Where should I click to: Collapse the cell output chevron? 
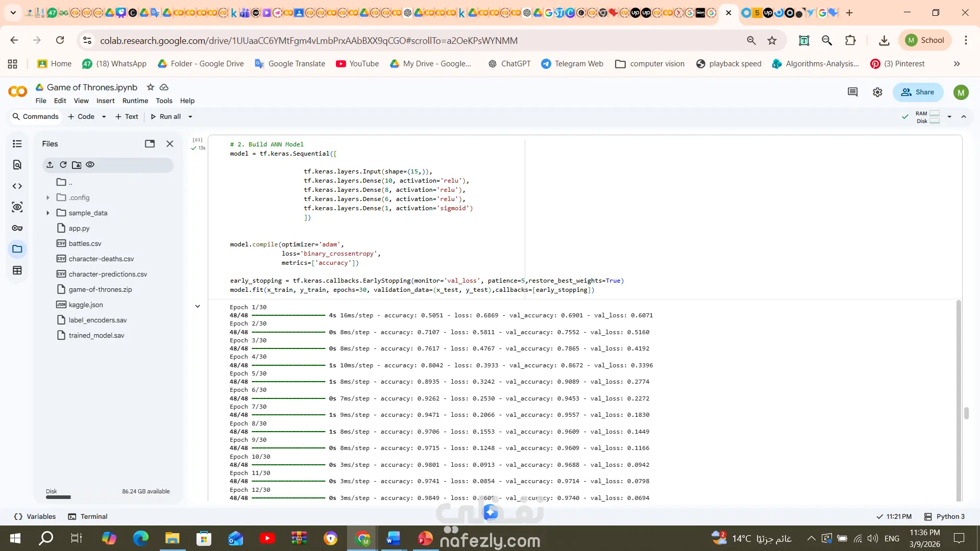coord(198,306)
